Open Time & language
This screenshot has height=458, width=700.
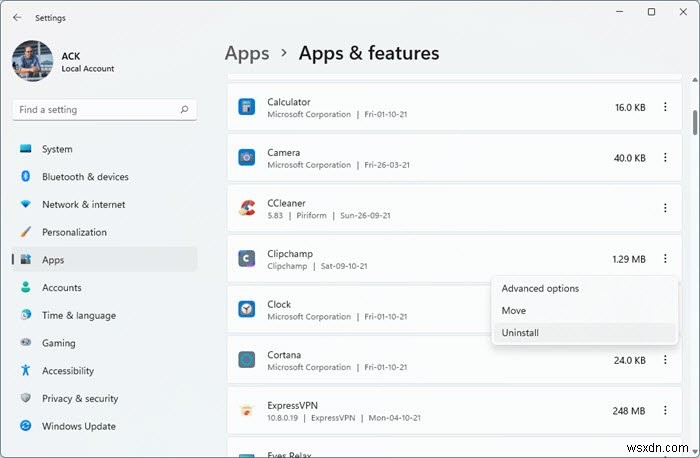(104, 315)
